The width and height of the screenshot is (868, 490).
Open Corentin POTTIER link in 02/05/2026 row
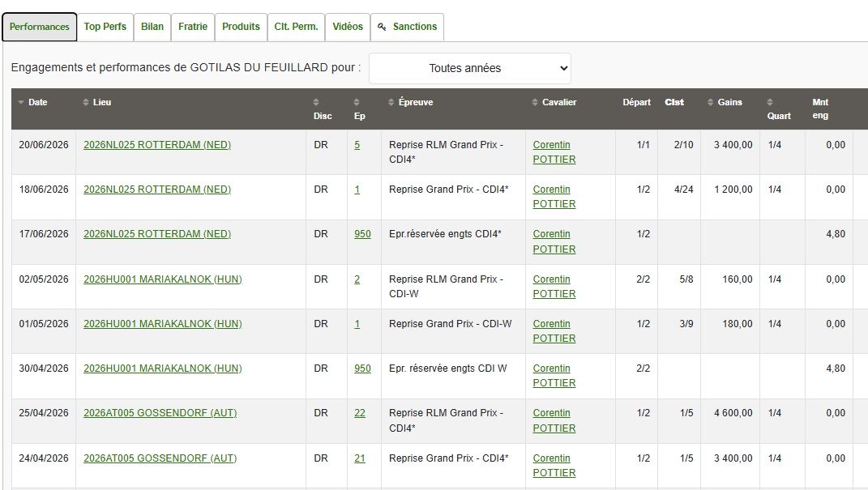554,287
